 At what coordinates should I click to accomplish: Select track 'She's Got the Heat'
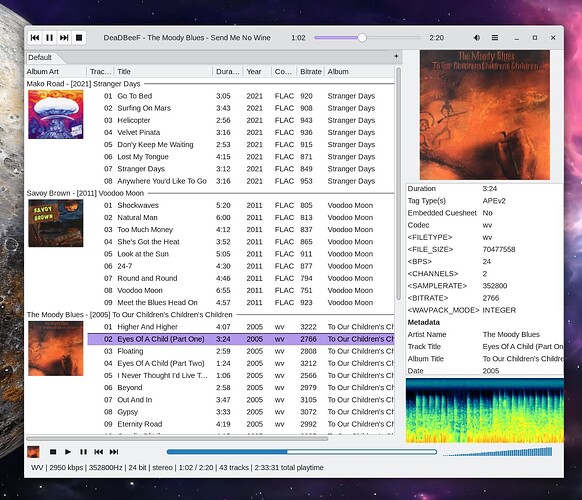pyautogui.click(x=241, y=242)
